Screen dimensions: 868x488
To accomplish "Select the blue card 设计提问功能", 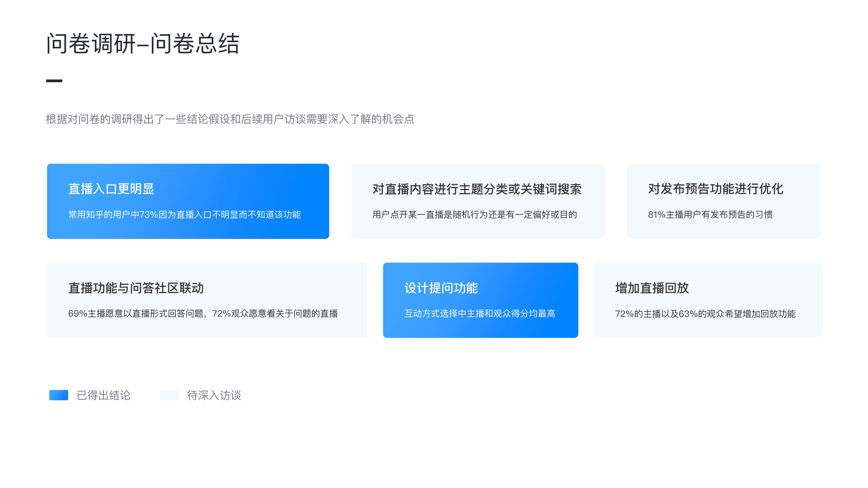I will 481,300.
